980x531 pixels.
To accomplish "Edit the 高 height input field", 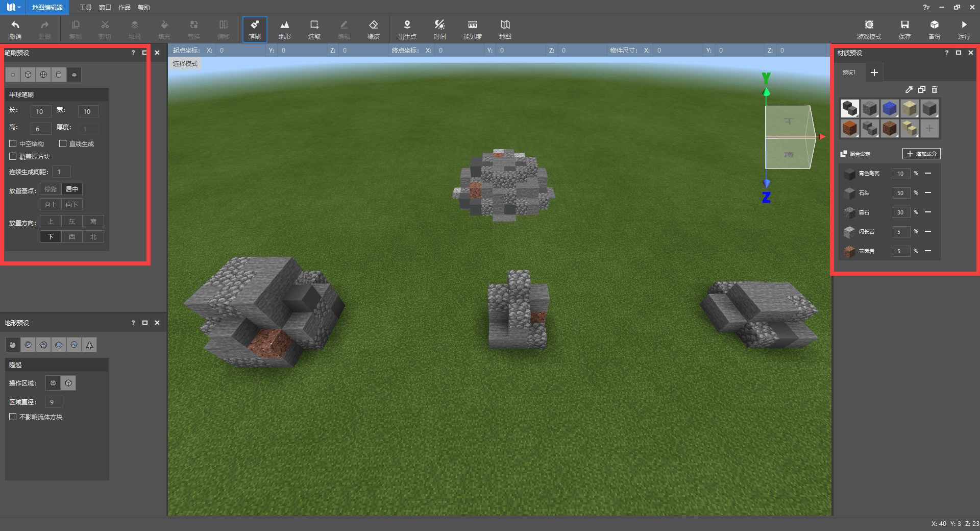I will (41, 129).
